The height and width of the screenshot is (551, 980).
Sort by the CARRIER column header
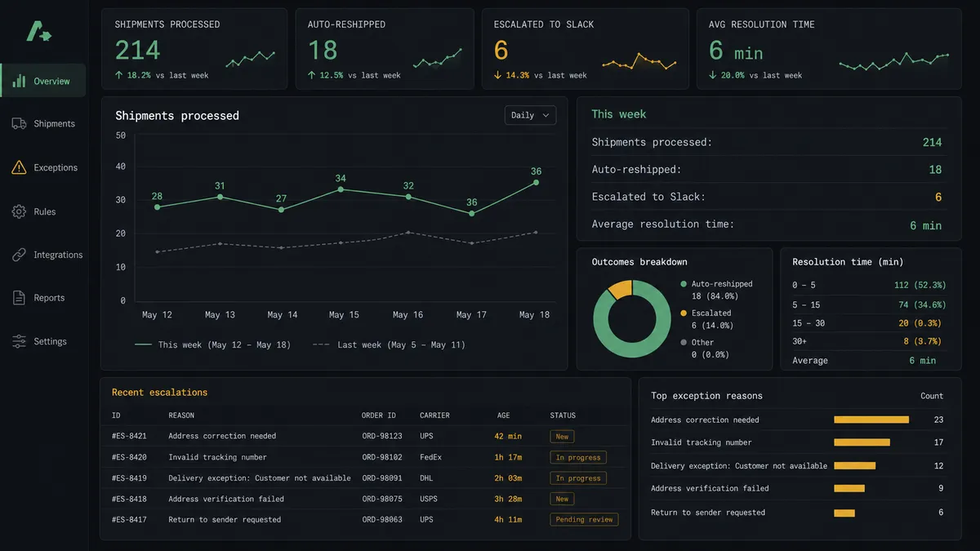(434, 415)
